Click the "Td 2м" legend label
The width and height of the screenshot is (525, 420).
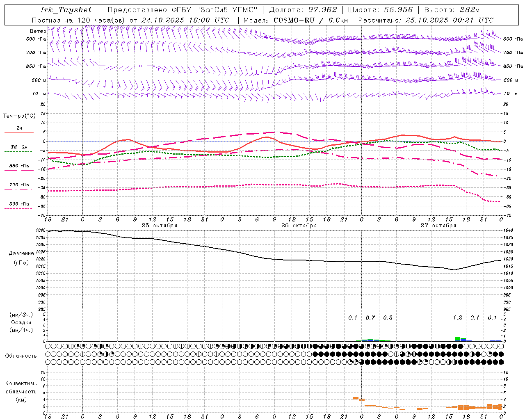[19, 147]
